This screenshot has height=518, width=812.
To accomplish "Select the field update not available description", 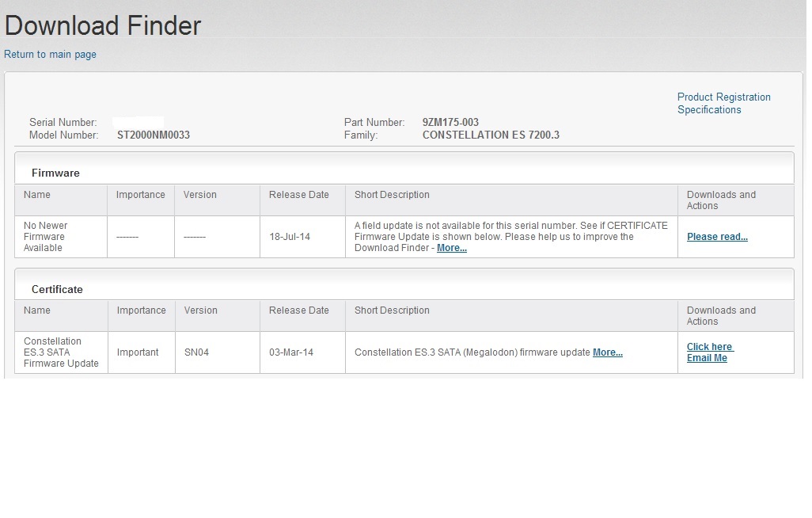I will tap(511, 237).
